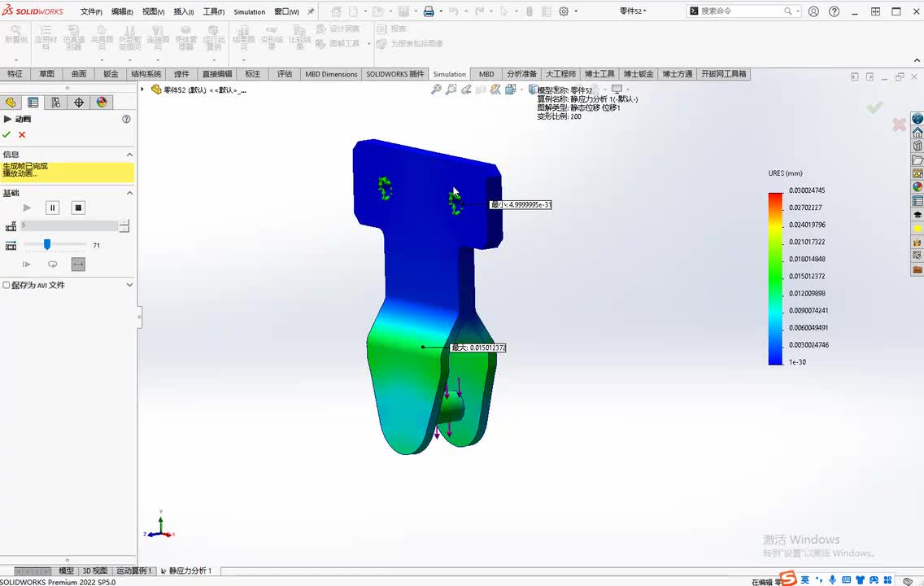Click the print icon

click(429, 11)
